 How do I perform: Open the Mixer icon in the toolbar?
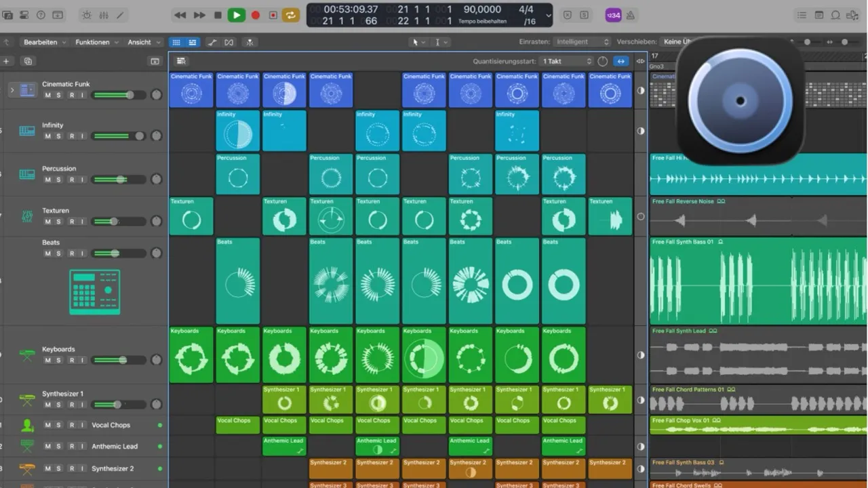coord(103,14)
